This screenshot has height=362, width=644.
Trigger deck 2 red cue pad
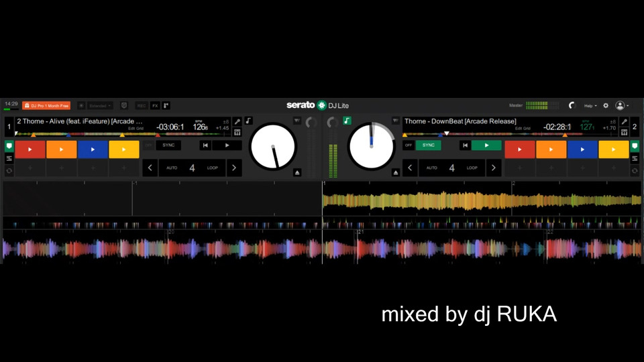(x=519, y=149)
